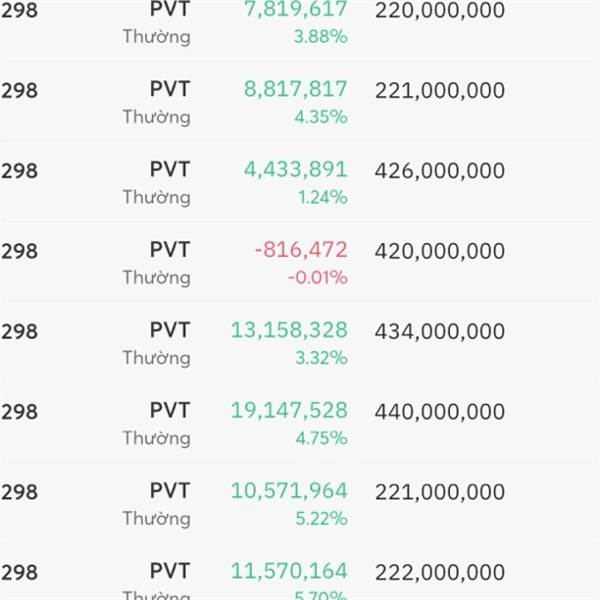Click the profit value 13,158,328

289,330
